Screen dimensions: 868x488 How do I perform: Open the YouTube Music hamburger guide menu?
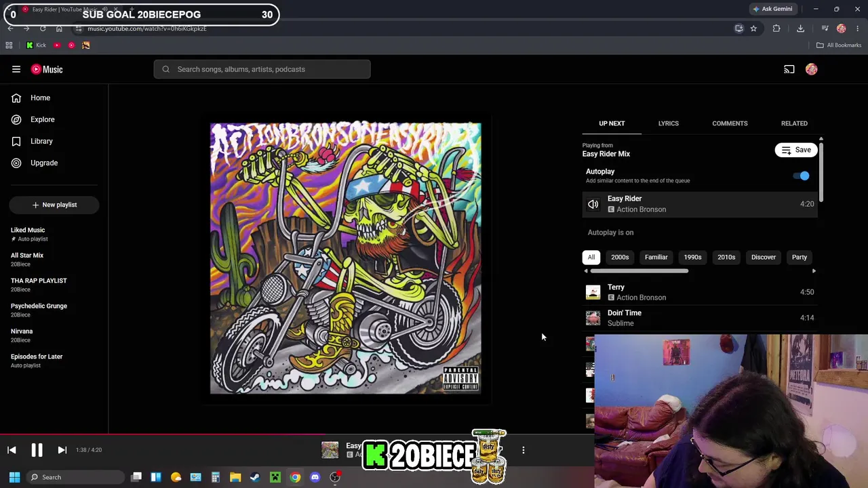[x=16, y=69]
